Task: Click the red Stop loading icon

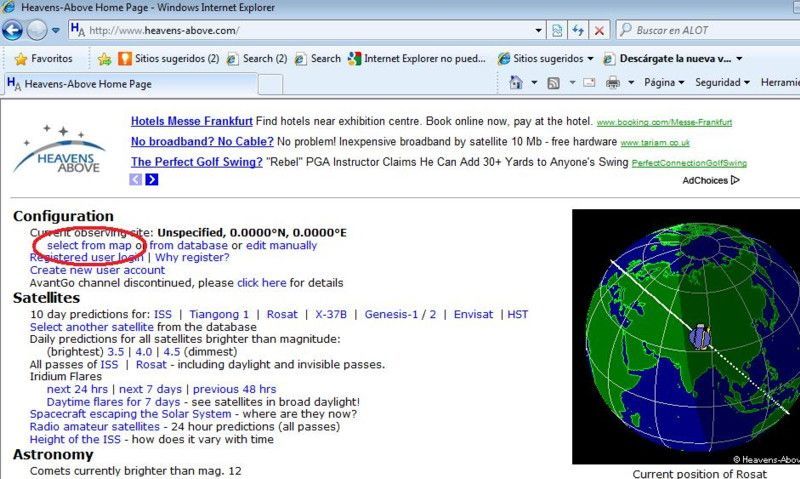Action: 599,31
